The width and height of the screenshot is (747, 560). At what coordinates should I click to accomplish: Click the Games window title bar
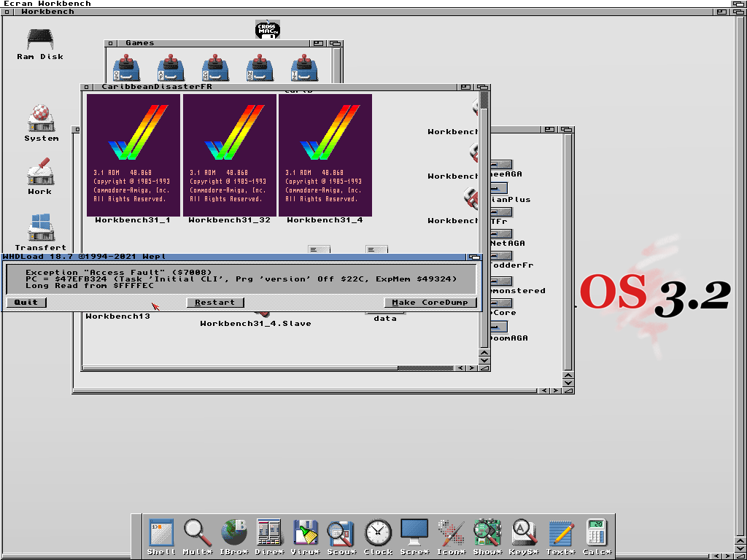(214, 43)
